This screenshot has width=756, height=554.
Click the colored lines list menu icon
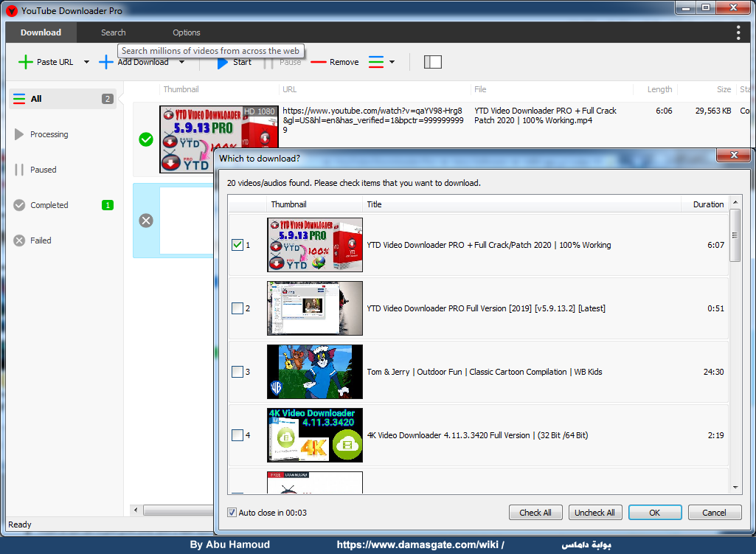(376, 62)
